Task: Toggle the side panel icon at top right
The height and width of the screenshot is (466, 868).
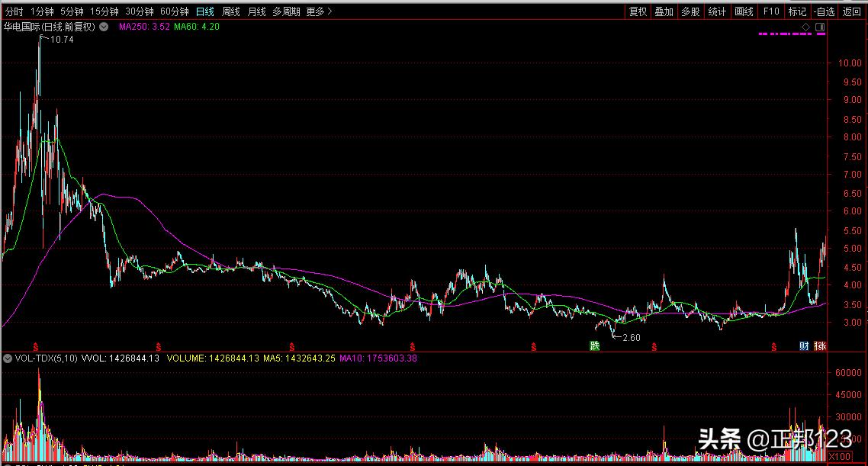Action: click(x=820, y=27)
